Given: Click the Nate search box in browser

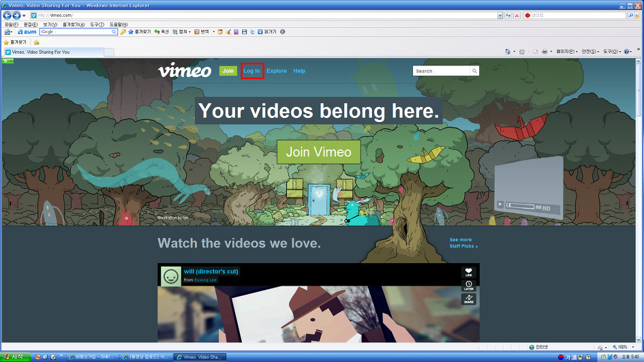Looking at the screenshot, I should [x=575, y=15].
